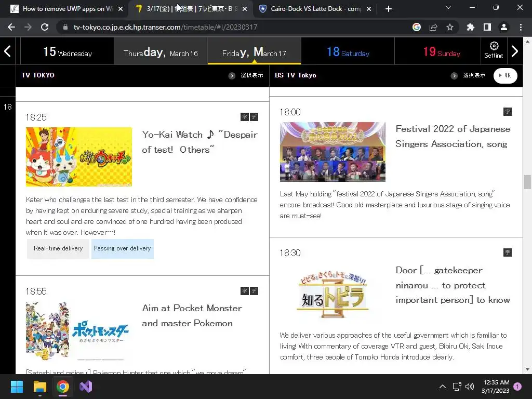Open Yo-Kai Watch program title
This screenshot has height=399, width=532.
(x=199, y=142)
